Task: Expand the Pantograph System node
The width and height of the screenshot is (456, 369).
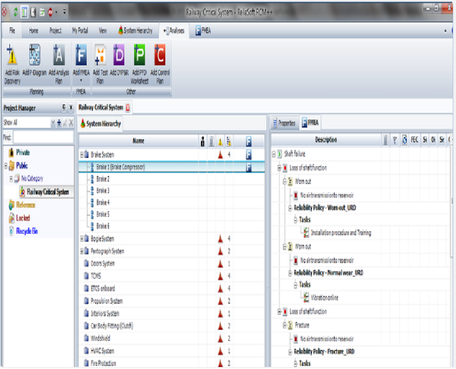Action: tap(82, 251)
